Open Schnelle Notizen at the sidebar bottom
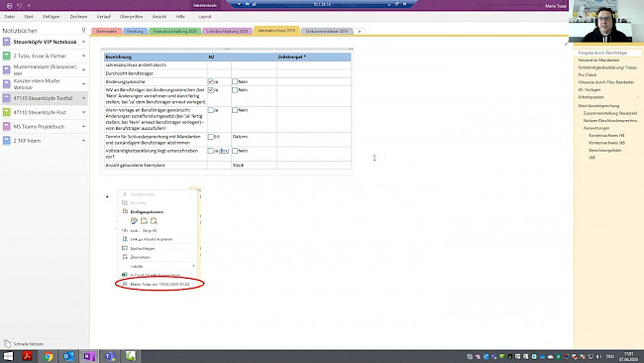The image size is (644, 363). pos(24,344)
